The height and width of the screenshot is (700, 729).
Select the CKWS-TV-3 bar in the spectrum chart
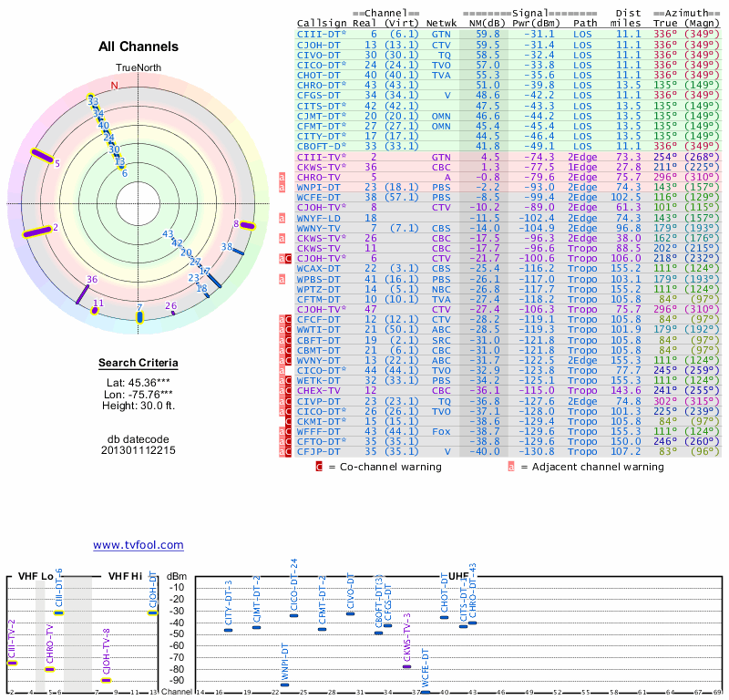pos(406,666)
